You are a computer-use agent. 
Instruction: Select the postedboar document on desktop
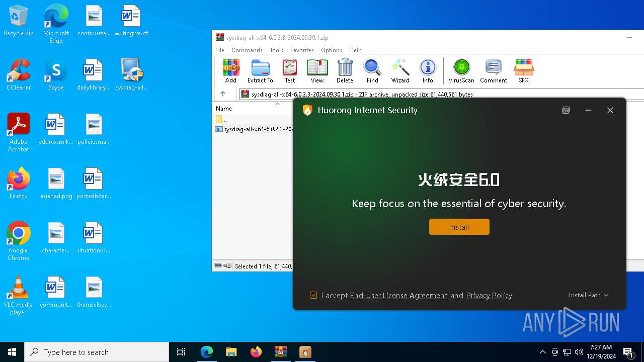[94, 184]
